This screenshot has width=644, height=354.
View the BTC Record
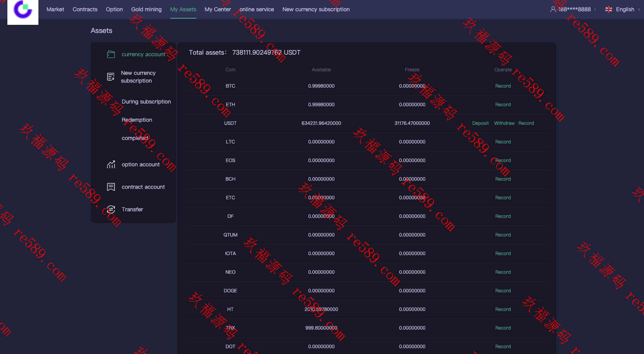point(503,86)
